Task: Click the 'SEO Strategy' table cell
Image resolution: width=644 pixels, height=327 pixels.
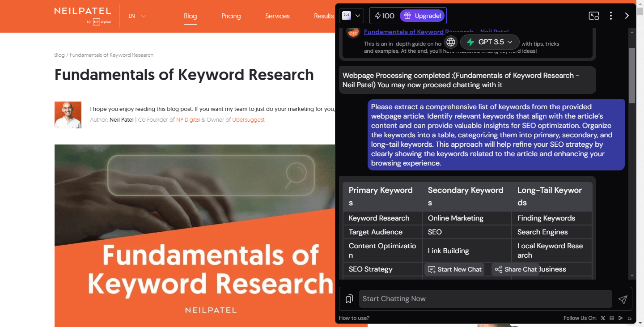Action: [382, 269]
